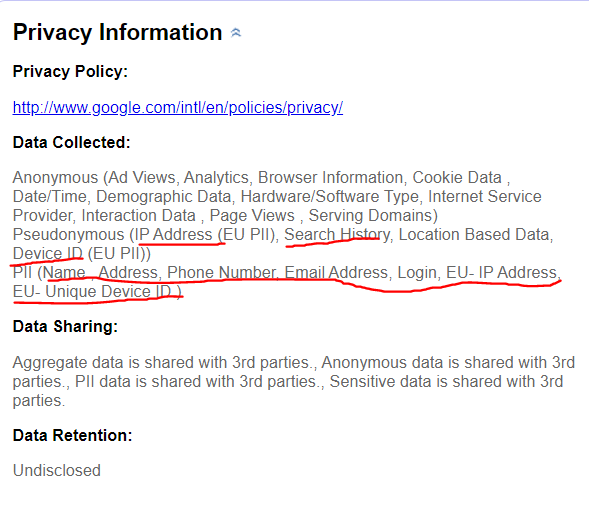This screenshot has height=507, width=589.
Task: Click the Data Retention: heading
Action: (72, 435)
